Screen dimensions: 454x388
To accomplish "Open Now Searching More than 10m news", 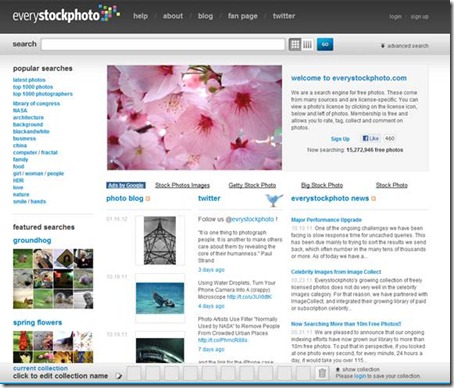I will point(346,324).
